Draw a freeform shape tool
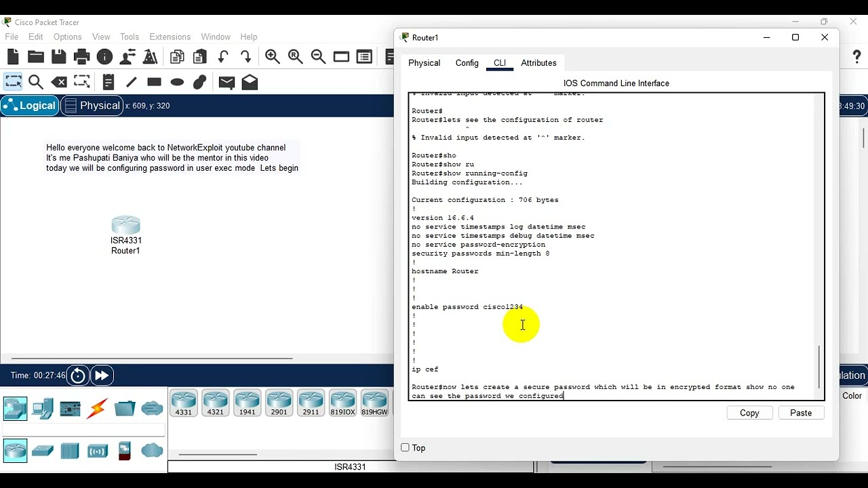The height and width of the screenshot is (488, 868). [x=200, y=82]
